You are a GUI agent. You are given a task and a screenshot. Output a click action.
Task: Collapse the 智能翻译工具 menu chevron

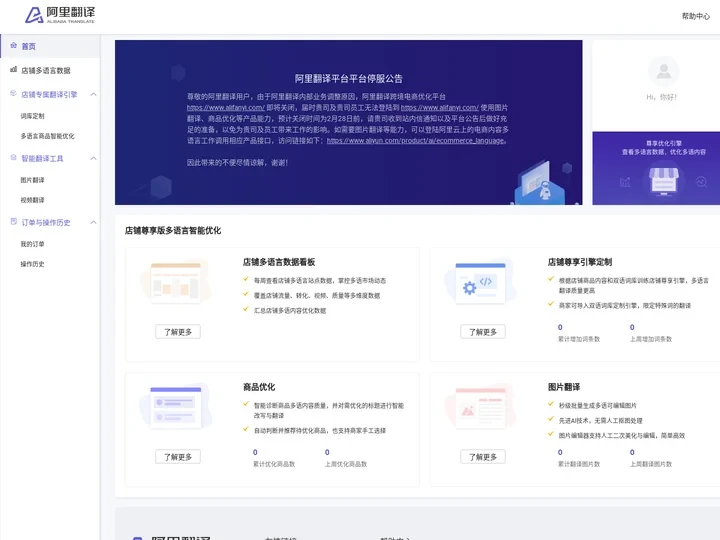tap(94, 158)
